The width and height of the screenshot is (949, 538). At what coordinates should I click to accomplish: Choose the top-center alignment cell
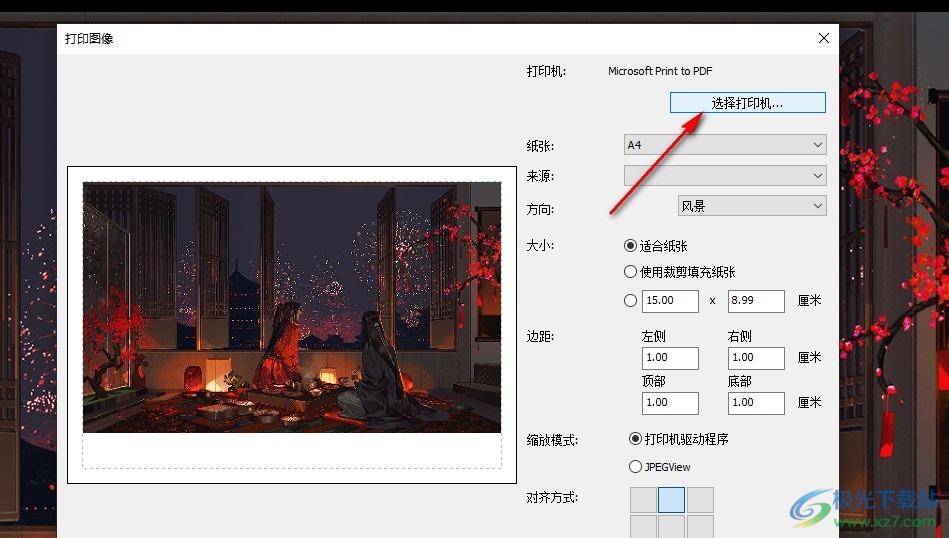[x=671, y=500]
